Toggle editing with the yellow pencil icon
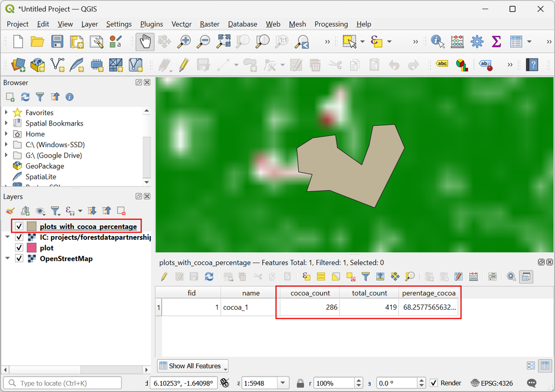The height and width of the screenshot is (392, 555). (x=184, y=65)
